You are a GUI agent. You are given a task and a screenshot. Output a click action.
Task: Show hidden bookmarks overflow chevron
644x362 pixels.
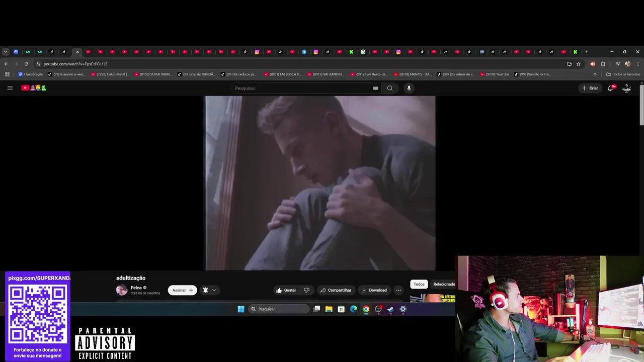(x=595, y=74)
